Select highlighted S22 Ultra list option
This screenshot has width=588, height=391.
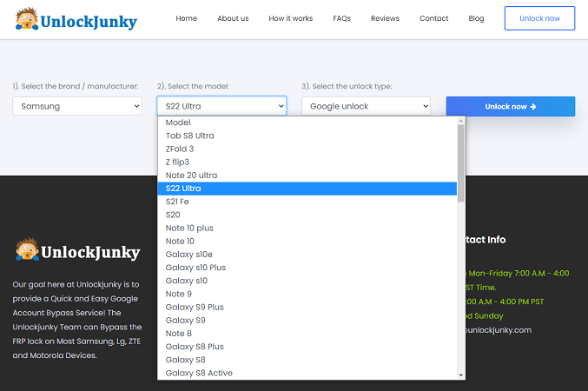click(x=307, y=189)
